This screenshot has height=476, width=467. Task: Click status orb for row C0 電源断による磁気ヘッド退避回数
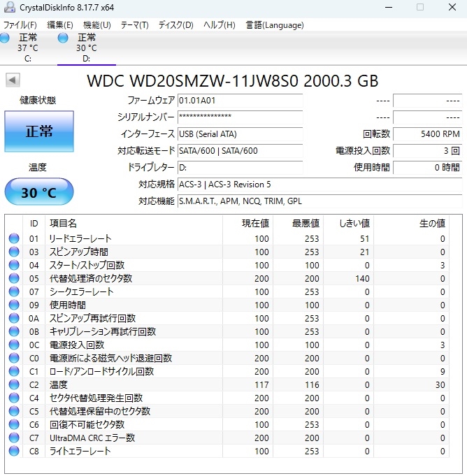pos(14,358)
